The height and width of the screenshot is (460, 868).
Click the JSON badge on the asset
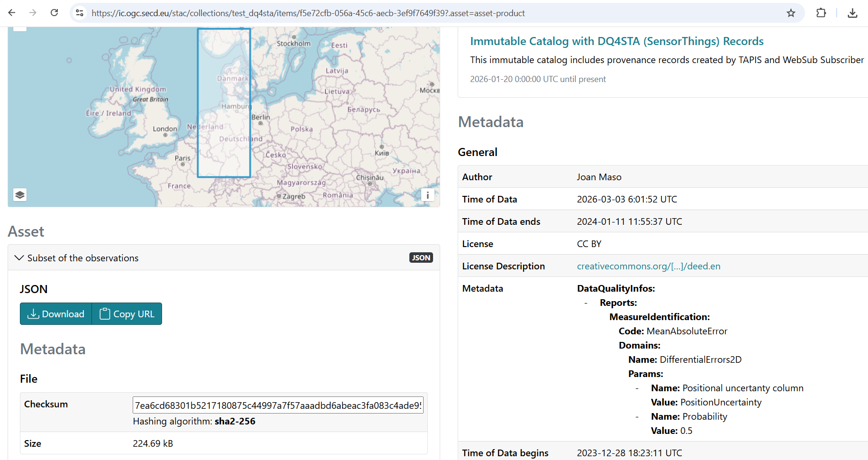coord(421,258)
